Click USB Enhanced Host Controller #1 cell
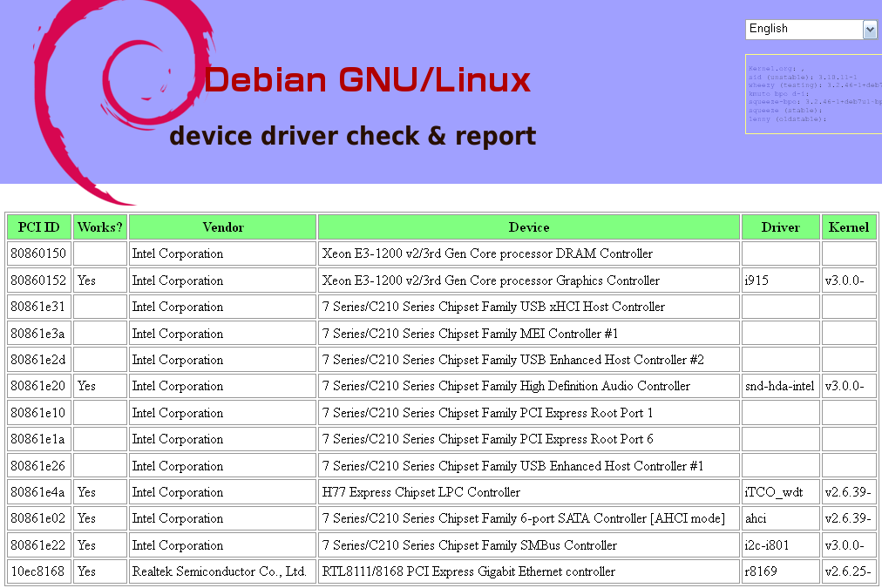This screenshot has height=588, width=882. coord(529,465)
